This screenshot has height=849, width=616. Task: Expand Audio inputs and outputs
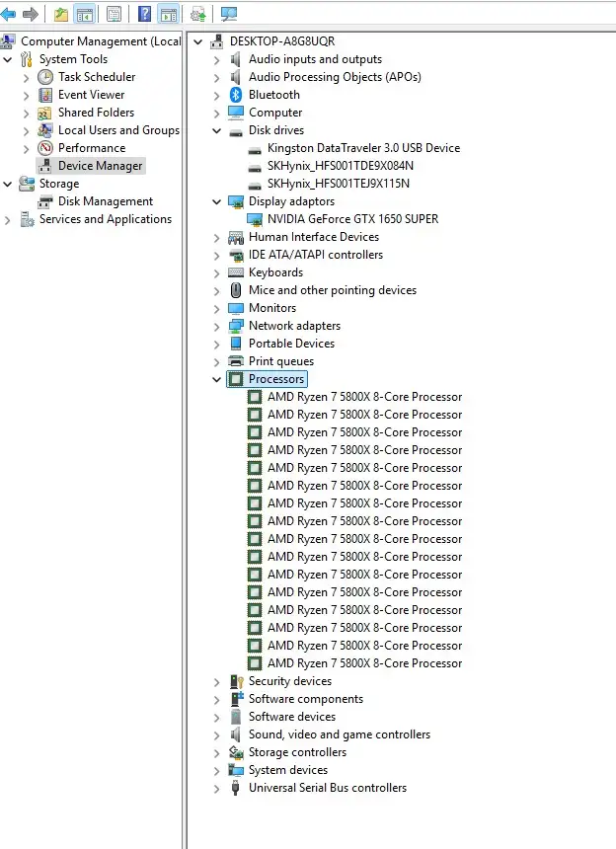[216, 60]
